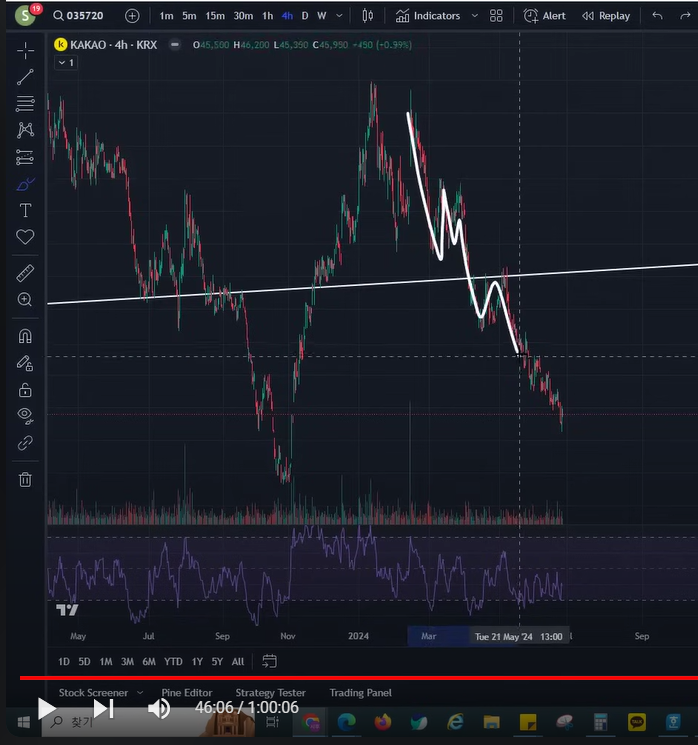Viewport: 698px width, 745px height.
Task: Open Microsoft Edge from the taskbar
Action: pos(346,723)
